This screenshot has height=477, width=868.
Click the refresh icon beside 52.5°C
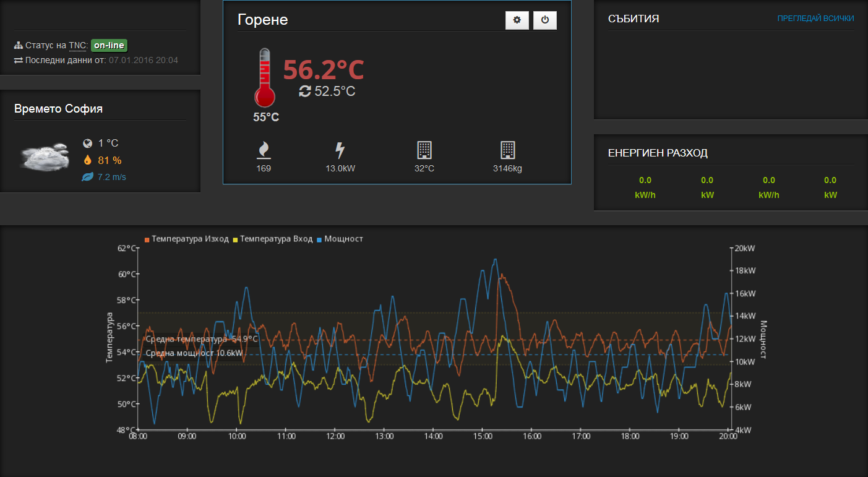[x=304, y=92]
